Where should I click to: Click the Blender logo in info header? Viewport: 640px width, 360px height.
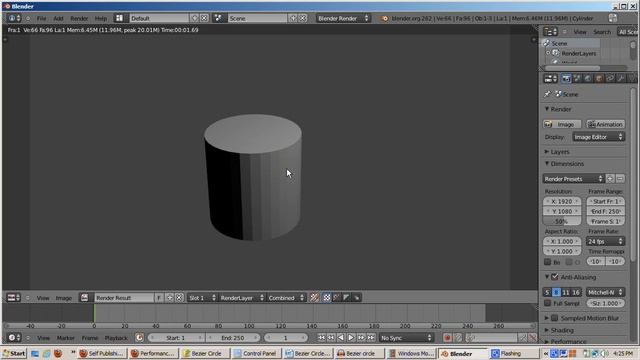(385, 18)
